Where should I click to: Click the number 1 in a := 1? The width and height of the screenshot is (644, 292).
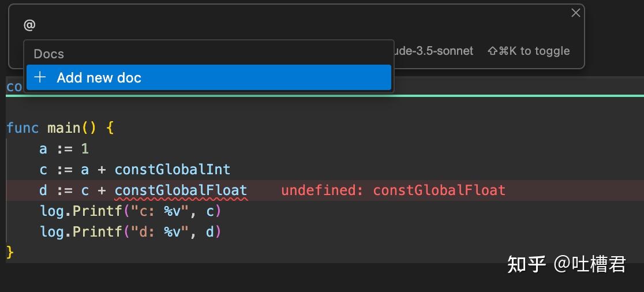[85, 148]
